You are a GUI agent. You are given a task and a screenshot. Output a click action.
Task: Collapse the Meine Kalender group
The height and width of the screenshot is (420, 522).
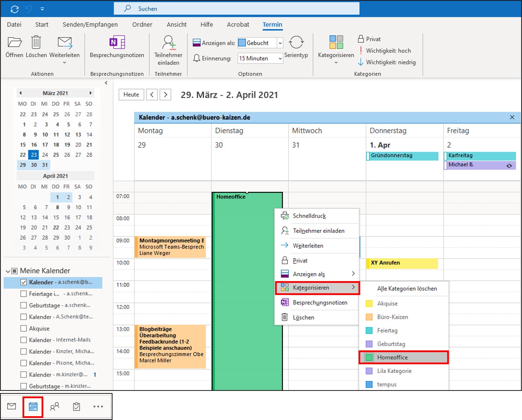point(8,271)
